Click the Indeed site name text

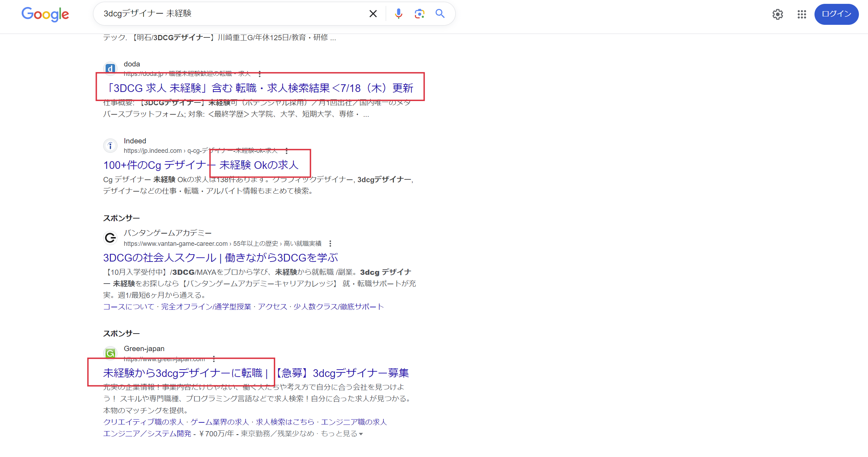pos(135,141)
